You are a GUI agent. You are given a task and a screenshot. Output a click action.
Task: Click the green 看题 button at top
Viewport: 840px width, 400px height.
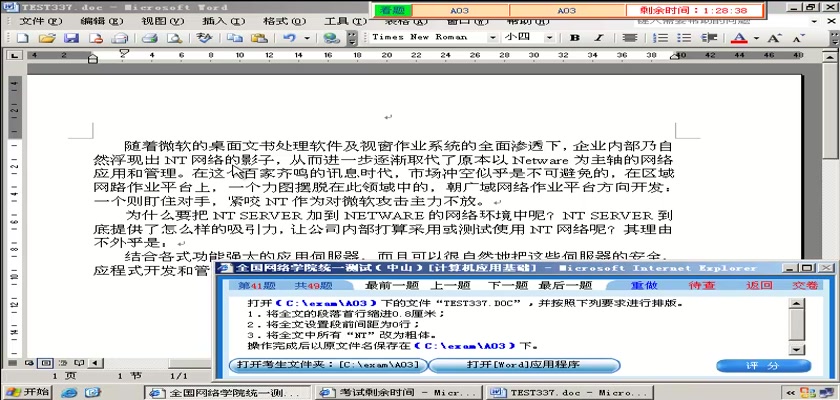coord(393,10)
